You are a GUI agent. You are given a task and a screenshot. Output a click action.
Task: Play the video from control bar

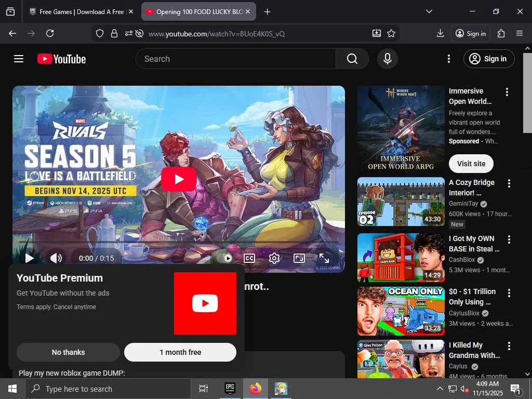tap(30, 258)
